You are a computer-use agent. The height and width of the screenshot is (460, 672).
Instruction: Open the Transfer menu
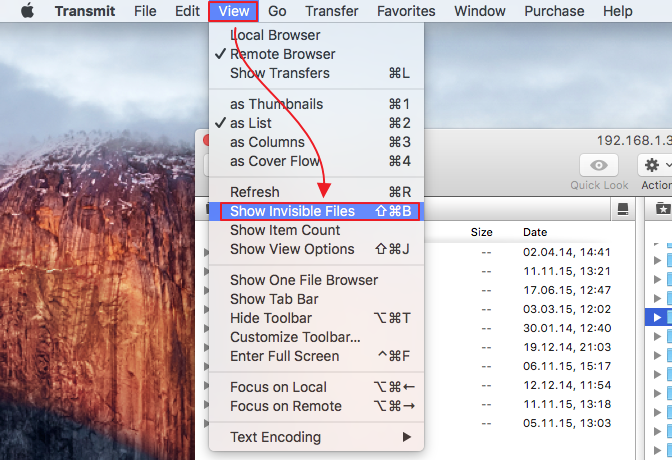[332, 11]
